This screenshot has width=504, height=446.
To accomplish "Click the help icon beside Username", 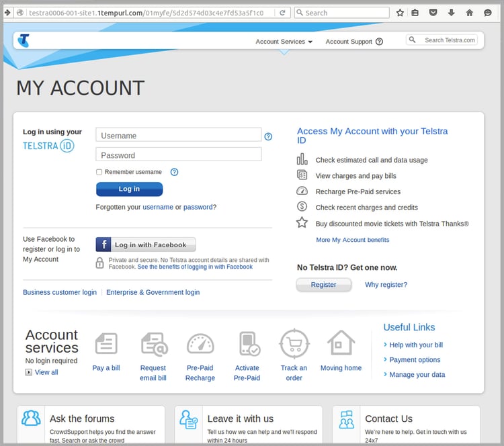I will [x=268, y=137].
